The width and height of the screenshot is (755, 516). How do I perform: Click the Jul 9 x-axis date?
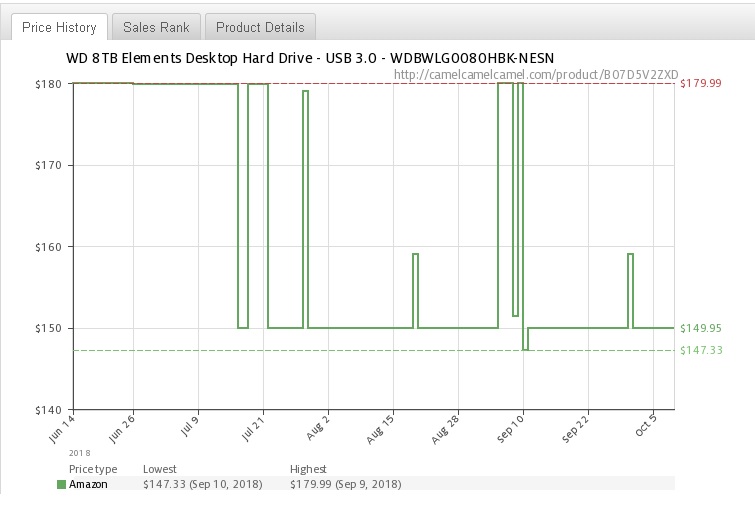click(189, 426)
